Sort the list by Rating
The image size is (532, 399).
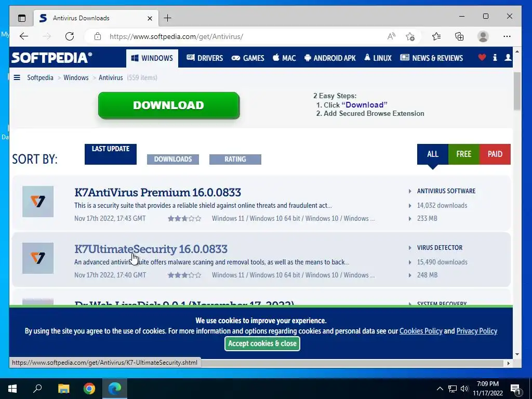coord(235,159)
